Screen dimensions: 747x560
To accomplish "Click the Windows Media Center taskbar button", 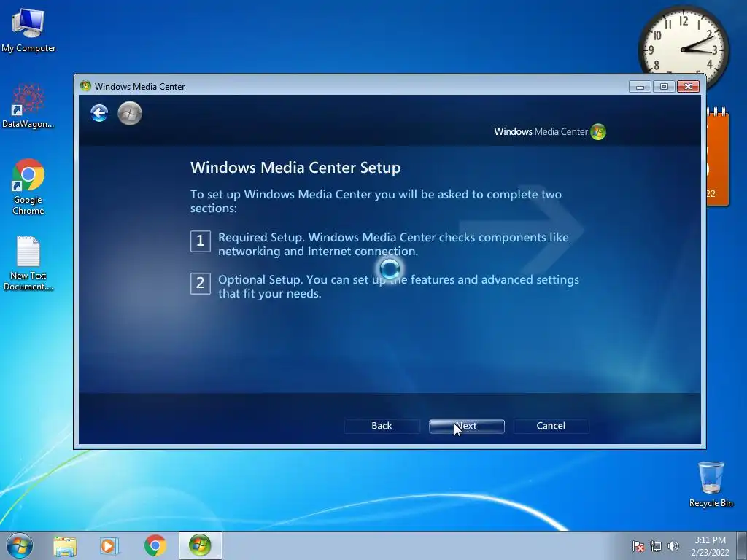I will pos(200,545).
